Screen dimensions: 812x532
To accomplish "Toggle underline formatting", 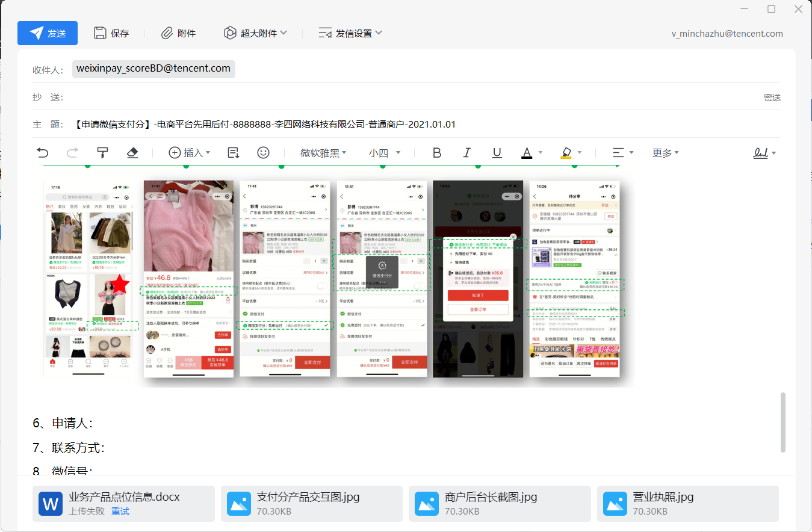I will tap(497, 153).
